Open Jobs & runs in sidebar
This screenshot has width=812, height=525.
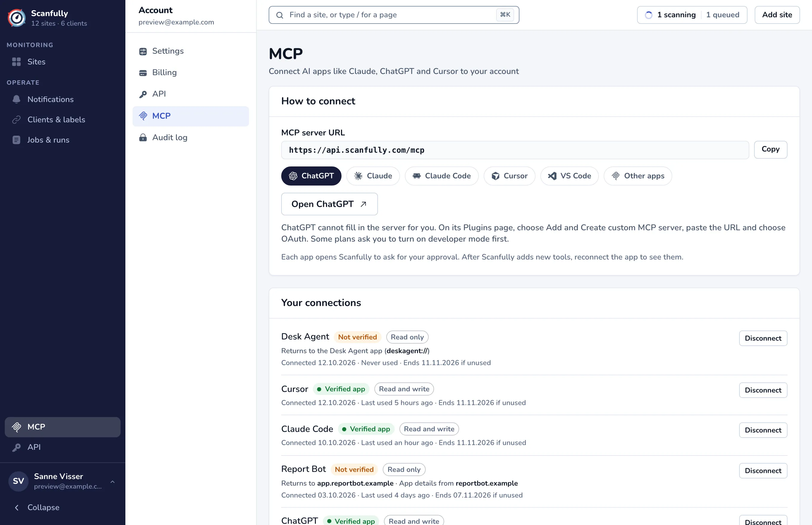62,140
